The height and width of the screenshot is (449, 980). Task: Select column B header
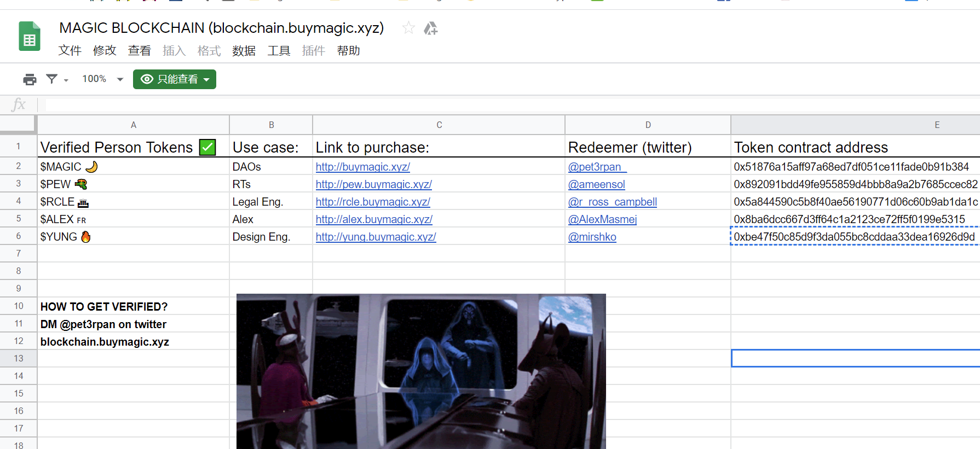coord(272,125)
